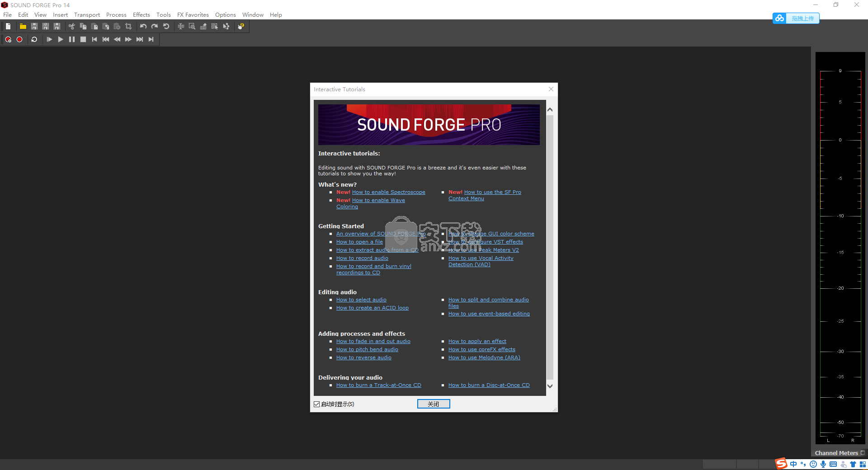Open the FX Favorites menu
Viewport: 868px width, 470px height.
click(193, 15)
